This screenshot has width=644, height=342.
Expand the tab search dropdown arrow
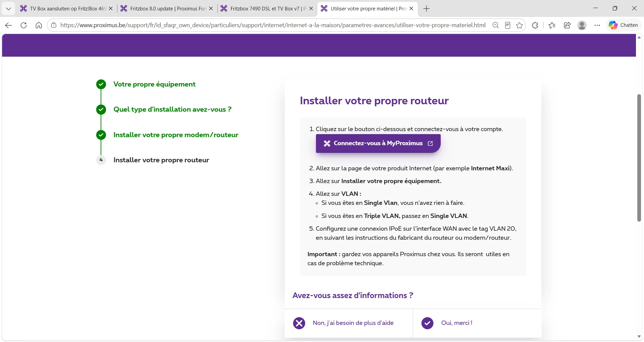[9, 9]
